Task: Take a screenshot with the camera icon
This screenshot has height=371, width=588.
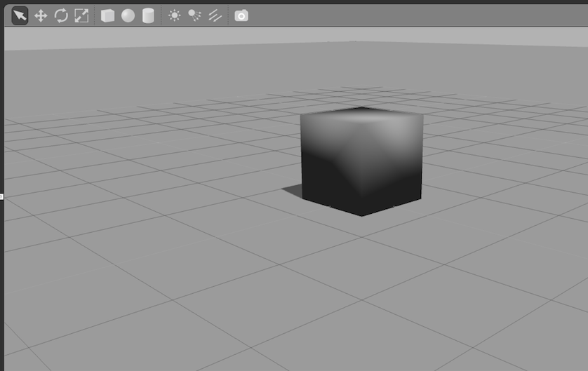Action: pos(241,15)
